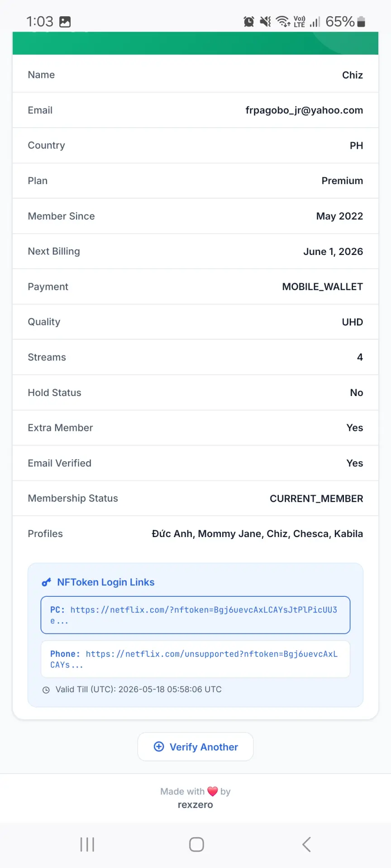Tap the clock icon beside Valid Till

point(46,690)
